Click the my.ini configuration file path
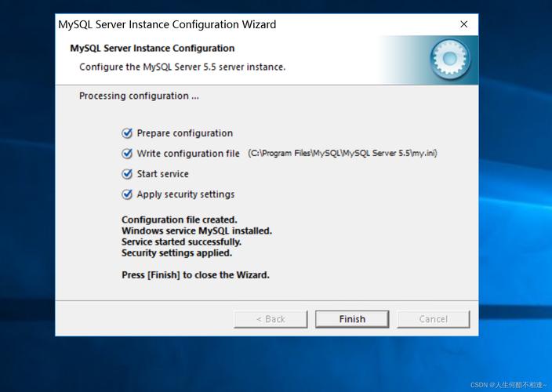The height and width of the screenshot is (392, 552). pyautogui.click(x=342, y=154)
